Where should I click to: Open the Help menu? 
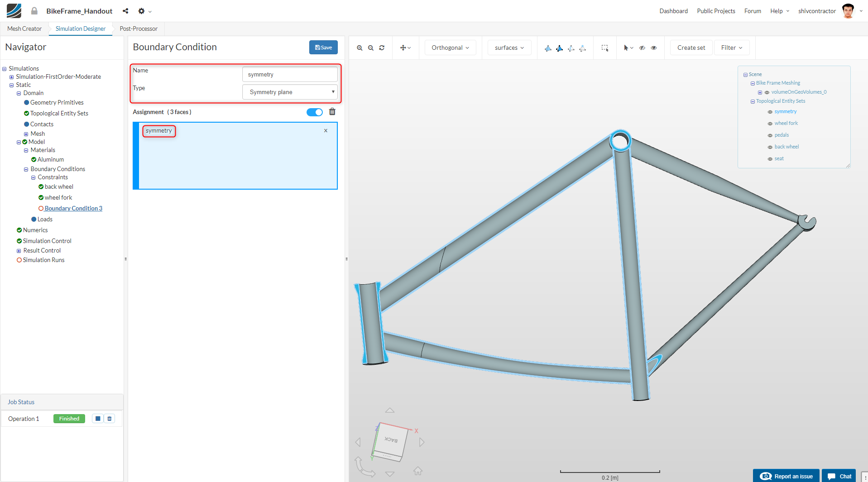[779, 11]
